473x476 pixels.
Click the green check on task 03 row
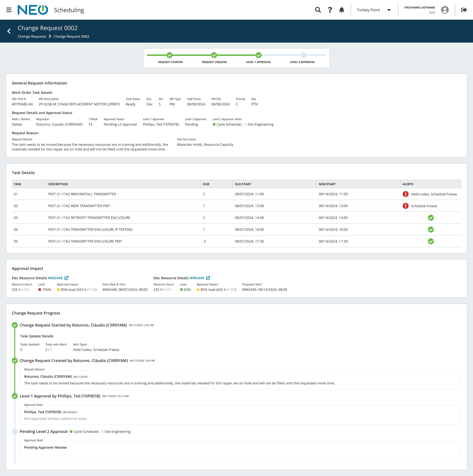point(431,218)
